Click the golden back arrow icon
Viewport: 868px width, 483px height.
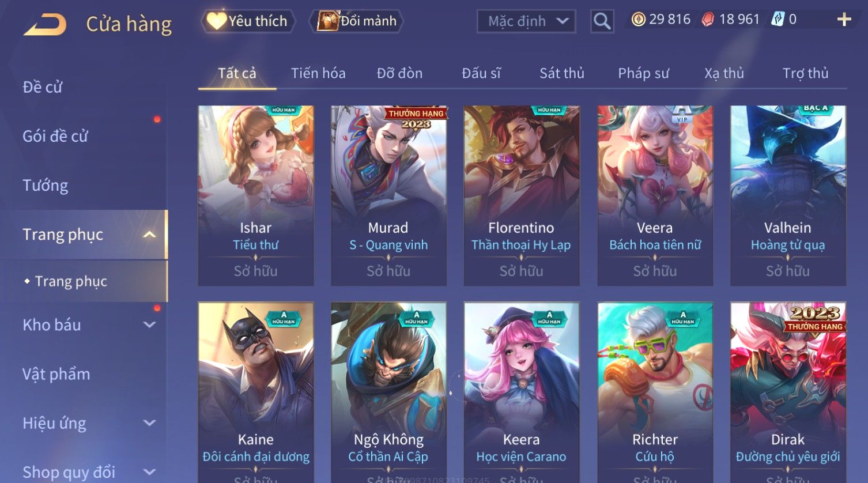[45, 25]
